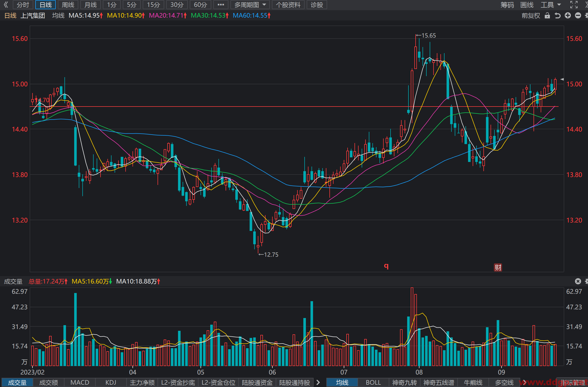Expand more sub-indicator tabs arrow
The width and height of the screenshot is (588, 387).
(x=318, y=382)
